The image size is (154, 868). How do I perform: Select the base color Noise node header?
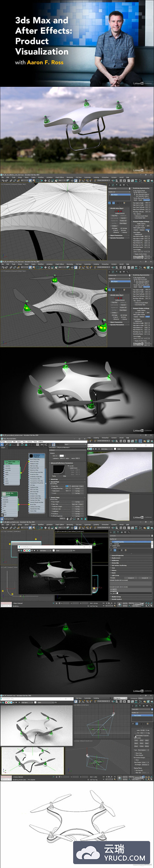pos(12,462)
